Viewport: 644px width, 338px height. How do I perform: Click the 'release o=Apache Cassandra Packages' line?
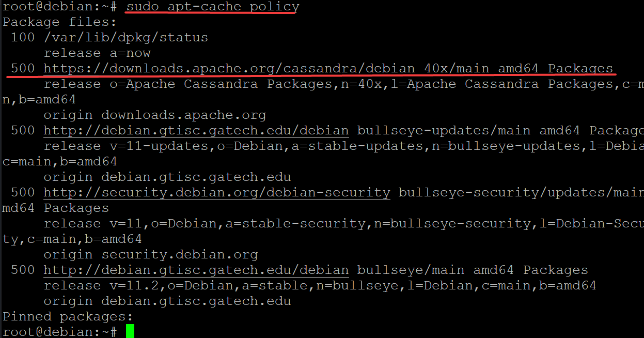click(343, 84)
